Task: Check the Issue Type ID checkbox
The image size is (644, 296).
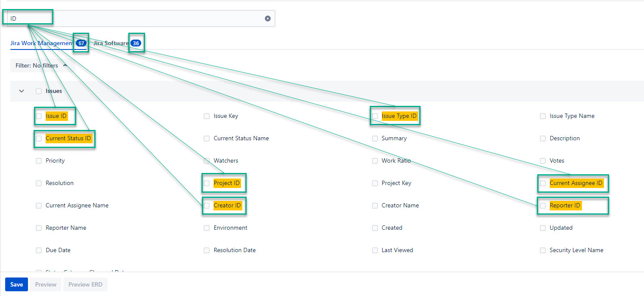Action: pos(375,116)
